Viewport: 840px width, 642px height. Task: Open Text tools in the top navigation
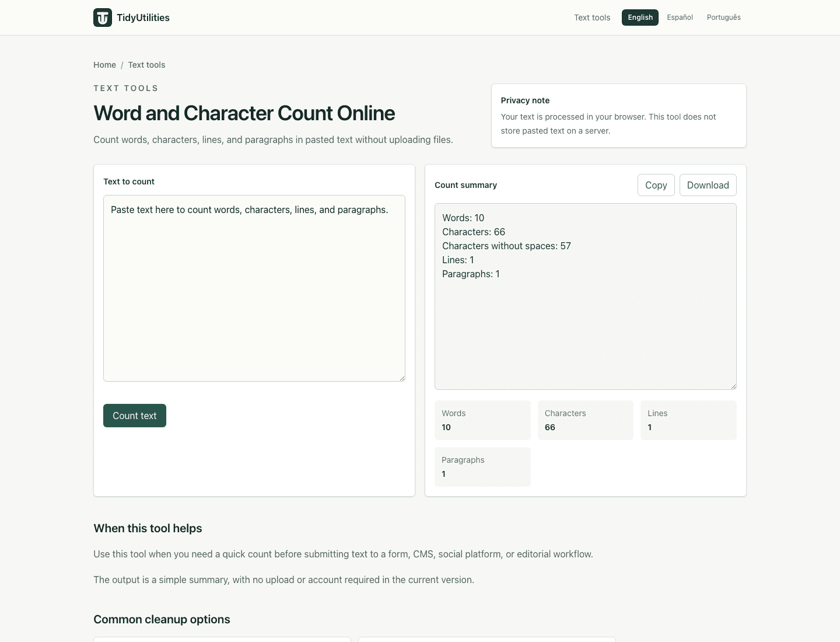pos(592,18)
